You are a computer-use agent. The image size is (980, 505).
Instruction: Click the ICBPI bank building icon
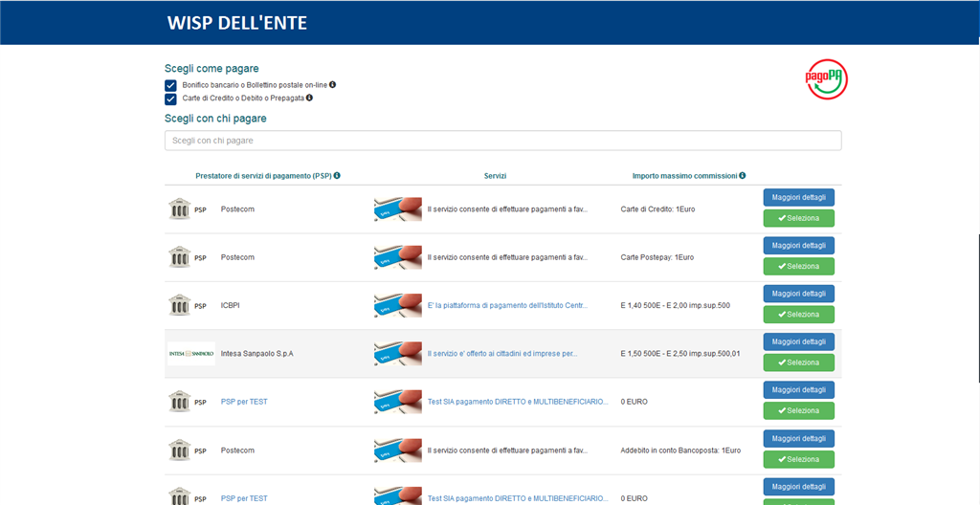tap(179, 305)
